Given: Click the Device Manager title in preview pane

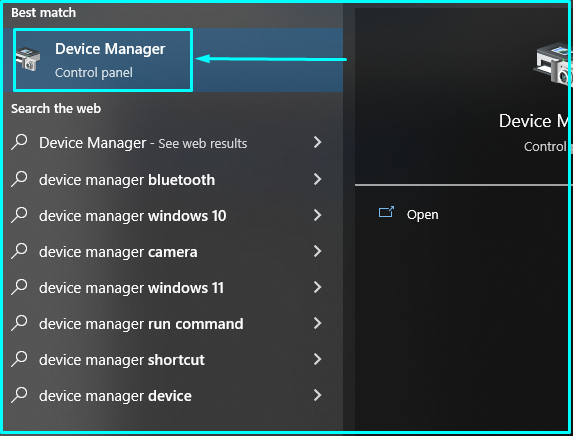Looking at the screenshot, I should point(535,121).
